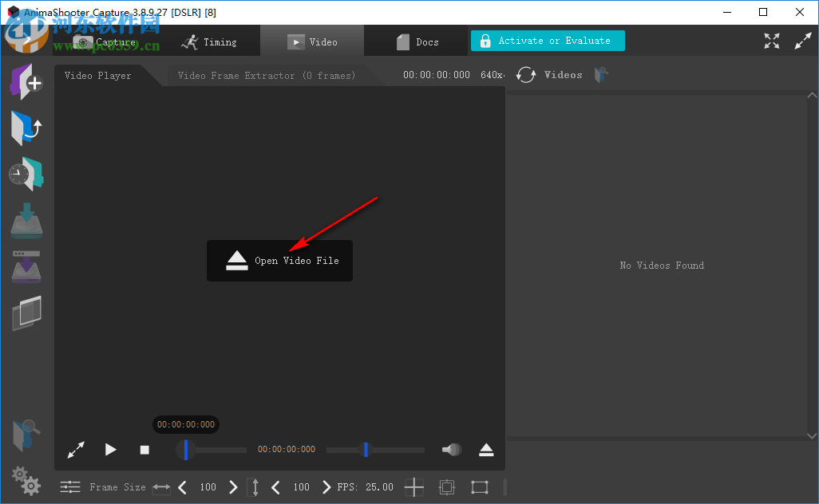This screenshot has width=819, height=504.
Task: Decrease frame width using left chevron
Action: 182,486
